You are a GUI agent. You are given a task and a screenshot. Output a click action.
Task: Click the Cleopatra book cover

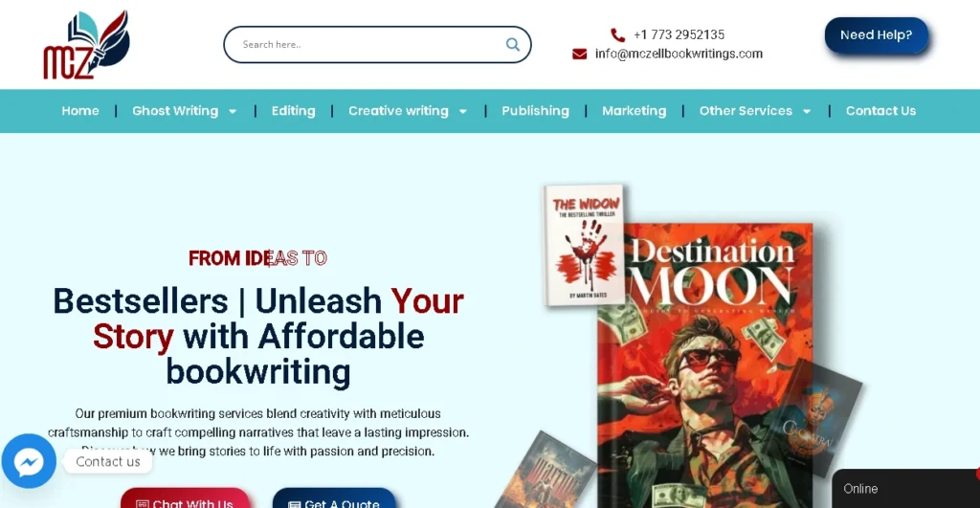click(x=819, y=417)
